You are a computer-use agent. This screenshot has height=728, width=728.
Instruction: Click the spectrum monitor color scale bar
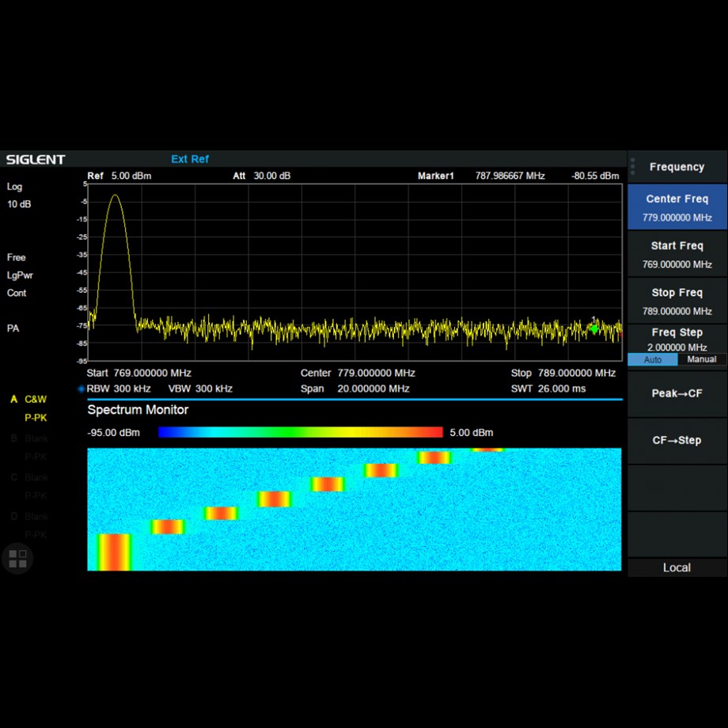point(300,432)
